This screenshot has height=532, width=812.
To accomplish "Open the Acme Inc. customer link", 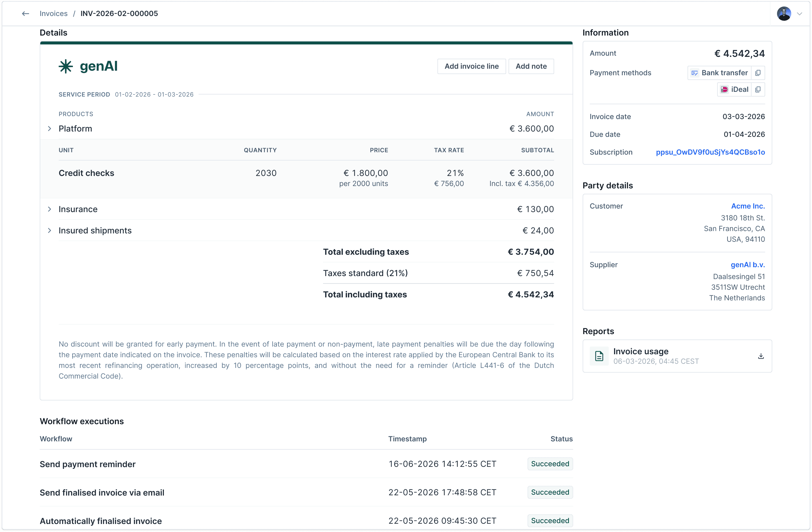I will (x=748, y=206).
